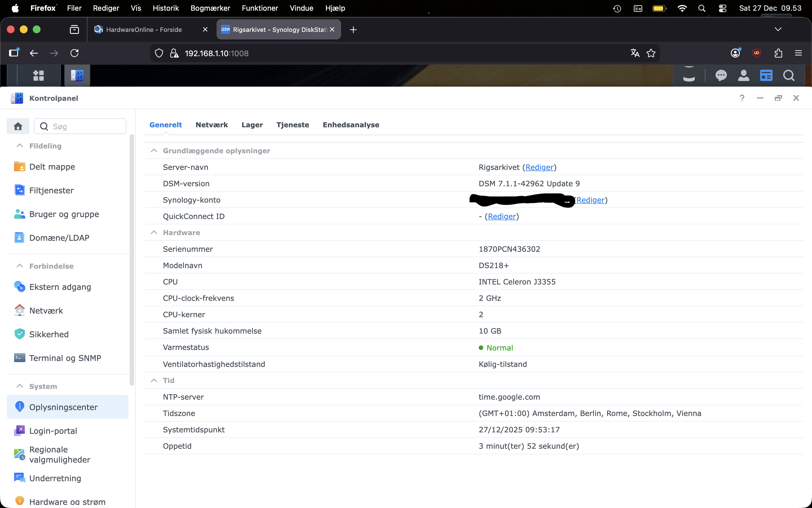Open the Historik menu in the menu bar
This screenshot has height=508, width=812.
(x=166, y=8)
